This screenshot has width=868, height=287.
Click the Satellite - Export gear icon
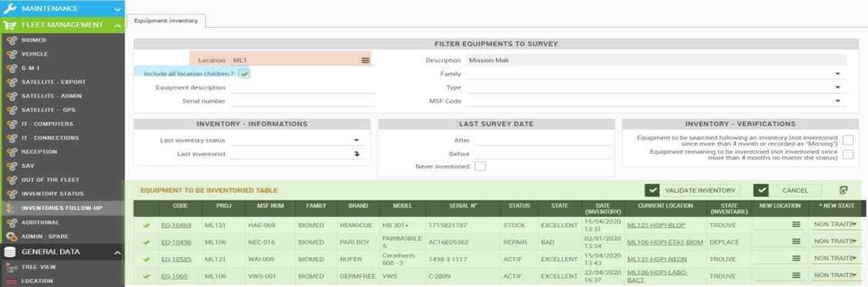[x=11, y=82]
